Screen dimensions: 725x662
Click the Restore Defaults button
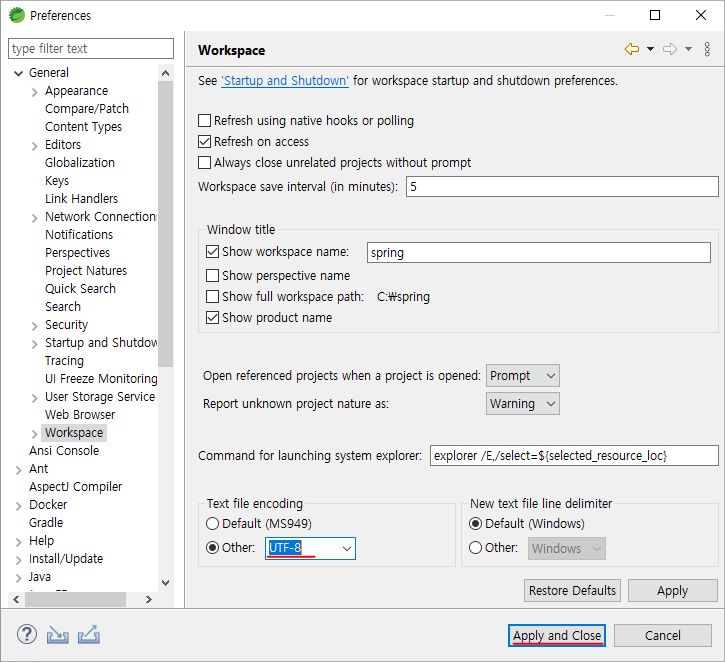(x=572, y=590)
